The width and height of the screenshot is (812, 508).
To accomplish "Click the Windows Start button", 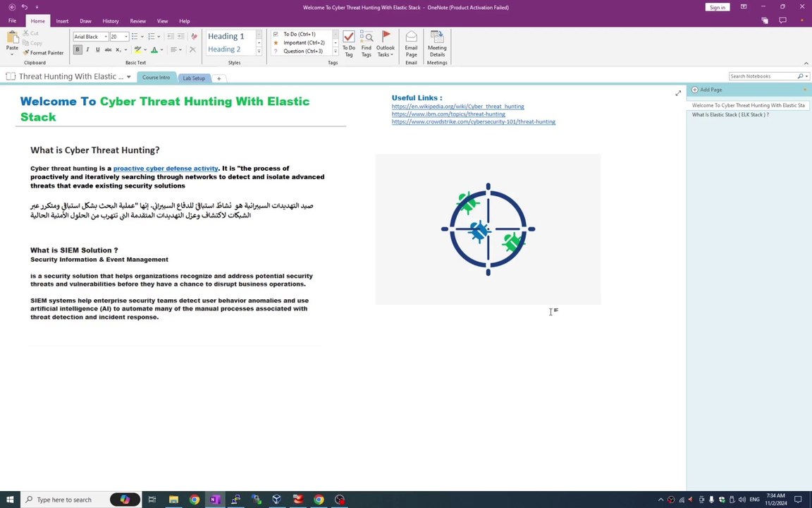I will pos(10,500).
